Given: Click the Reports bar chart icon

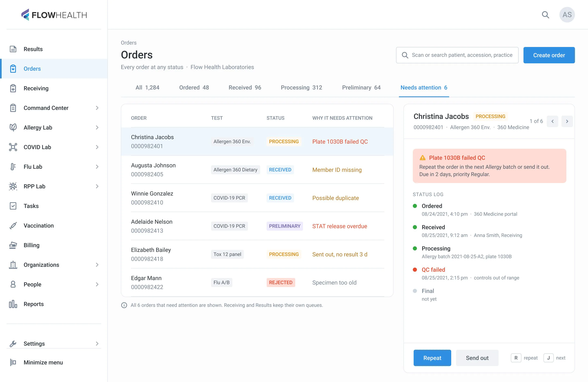Looking at the screenshot, I should click(x=13, y=304).
